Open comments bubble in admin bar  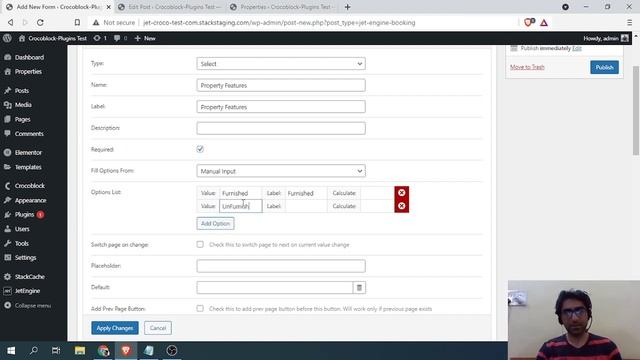[120, 38]
